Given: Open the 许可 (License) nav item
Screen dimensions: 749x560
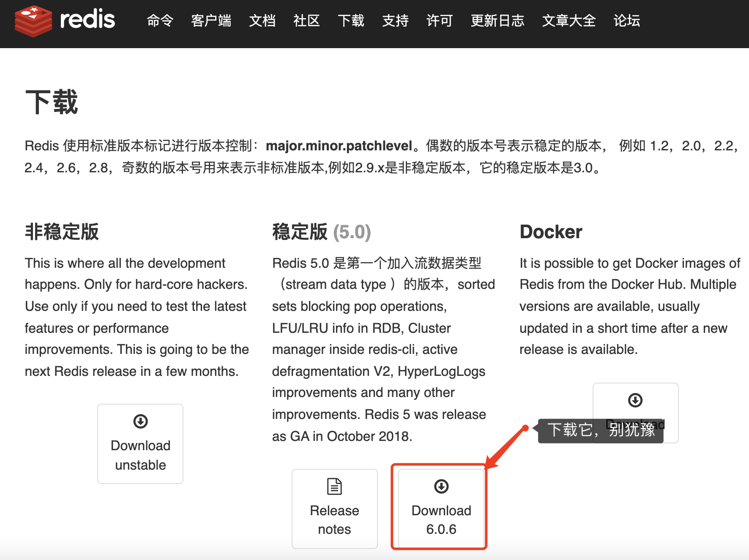Looking at the screenshot, I should coord(440,21).
